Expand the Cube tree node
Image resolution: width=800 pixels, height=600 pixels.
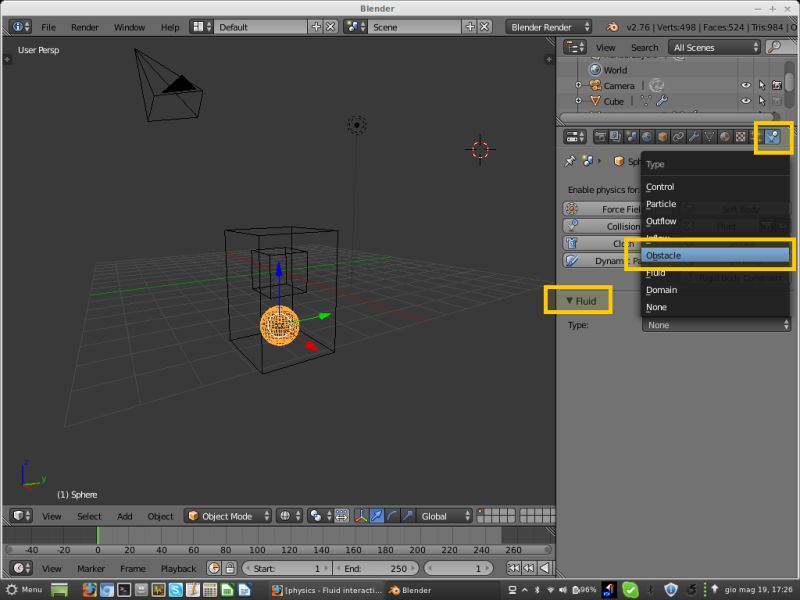coord(578,101)
